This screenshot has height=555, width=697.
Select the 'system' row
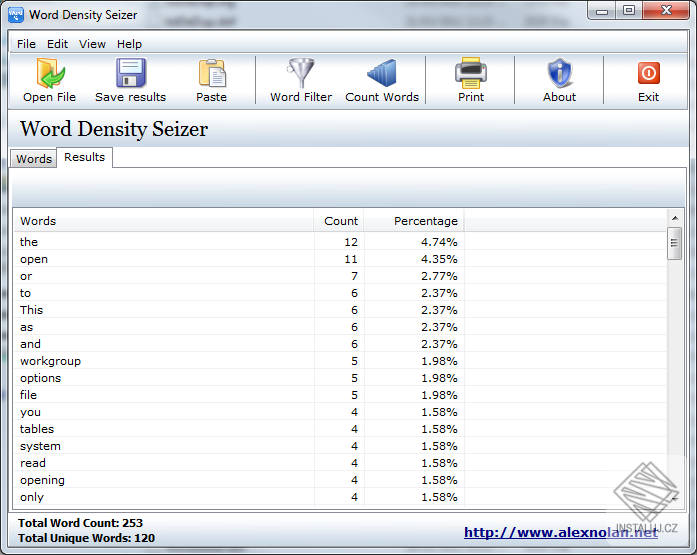point(340,446)
